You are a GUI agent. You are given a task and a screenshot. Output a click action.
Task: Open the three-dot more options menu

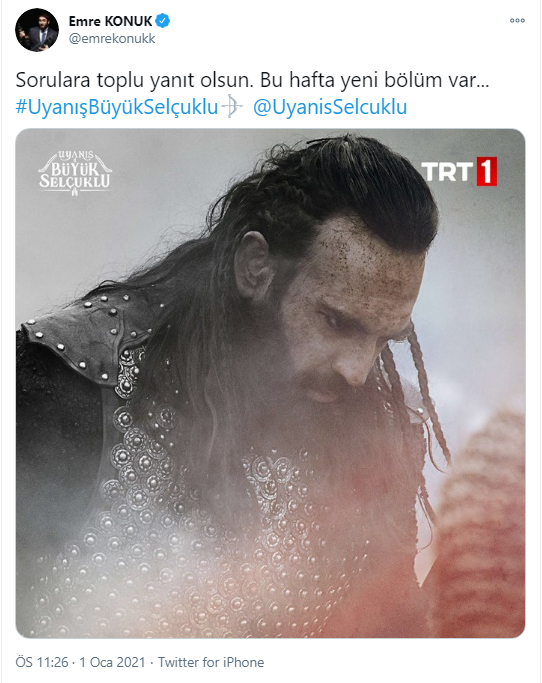(517, 20)
